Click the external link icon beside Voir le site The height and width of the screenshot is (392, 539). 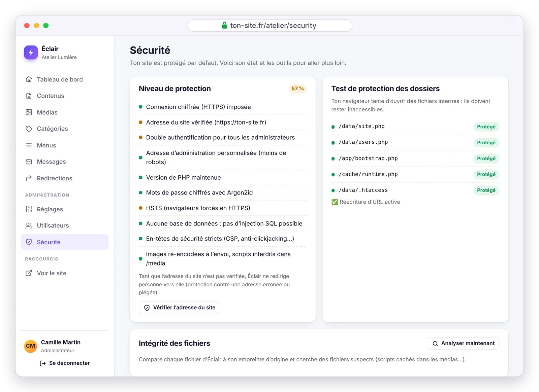29,273
